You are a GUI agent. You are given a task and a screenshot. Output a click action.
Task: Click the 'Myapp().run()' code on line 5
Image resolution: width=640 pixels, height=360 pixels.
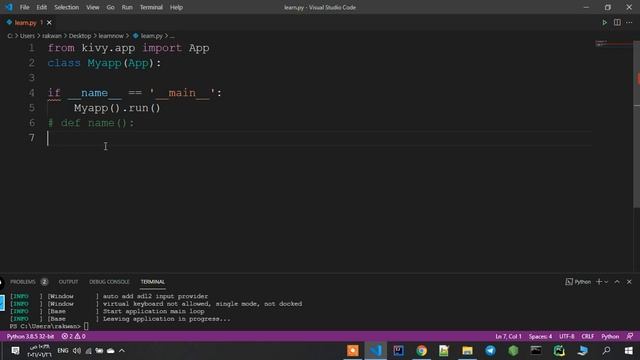117,108
